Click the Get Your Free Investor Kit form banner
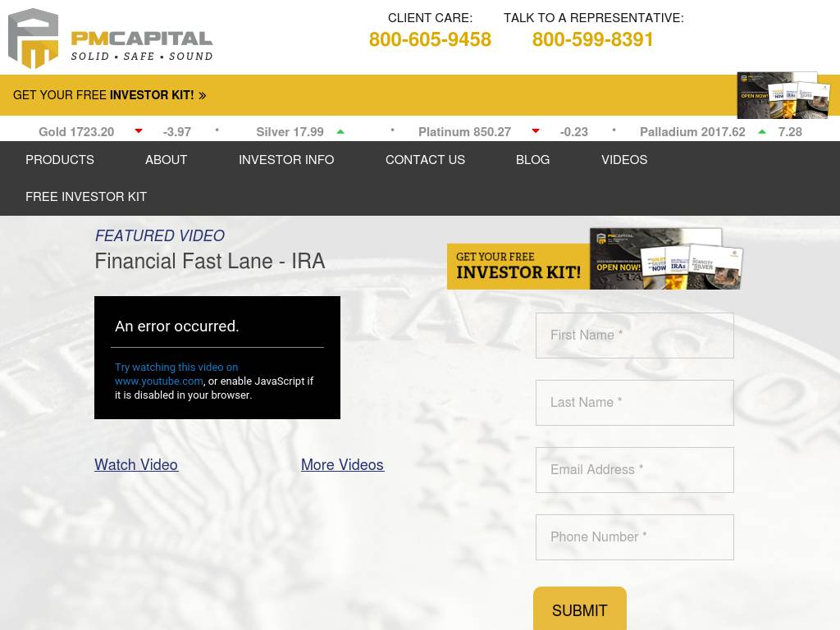The height and width of the screenshot is (630, 840). 595,259
